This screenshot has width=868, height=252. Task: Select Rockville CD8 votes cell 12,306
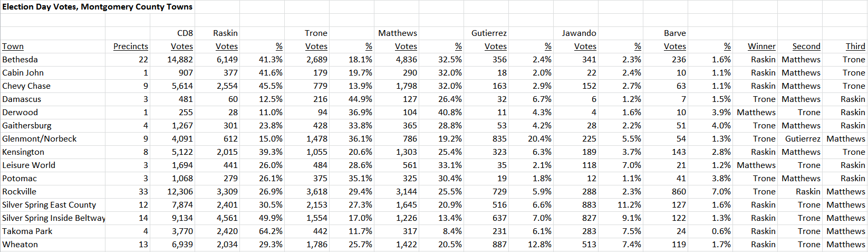pyautogui.click(x=172, y=192)
